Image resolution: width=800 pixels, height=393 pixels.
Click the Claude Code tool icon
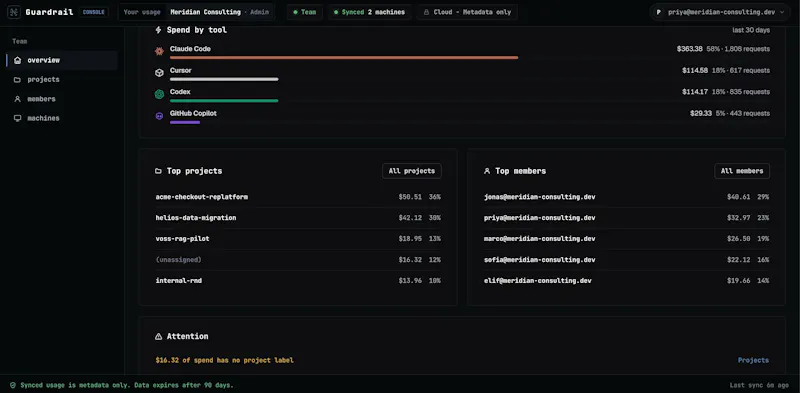pos(159,51)
